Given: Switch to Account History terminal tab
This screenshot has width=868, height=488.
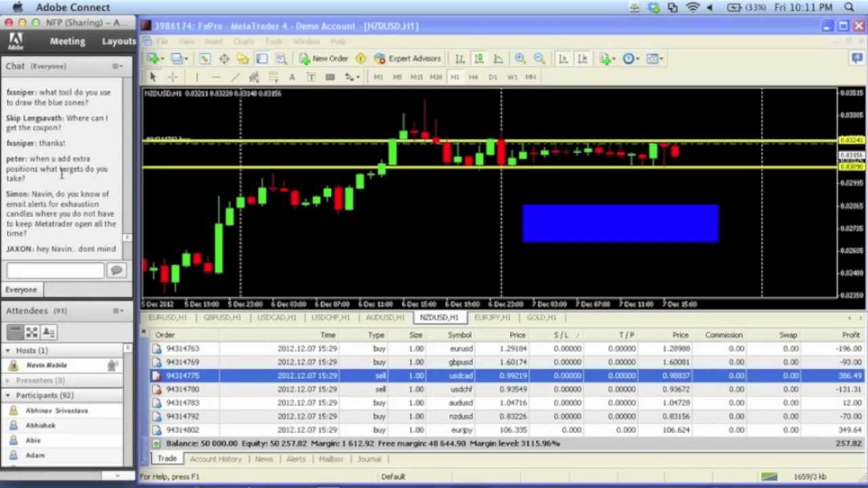Looking at the screenshot, I should coord(216,459).
